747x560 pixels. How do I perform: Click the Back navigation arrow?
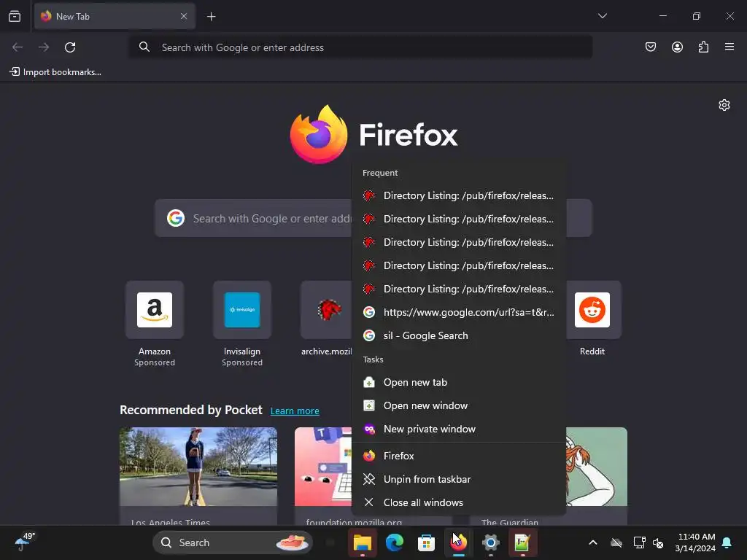18,47
